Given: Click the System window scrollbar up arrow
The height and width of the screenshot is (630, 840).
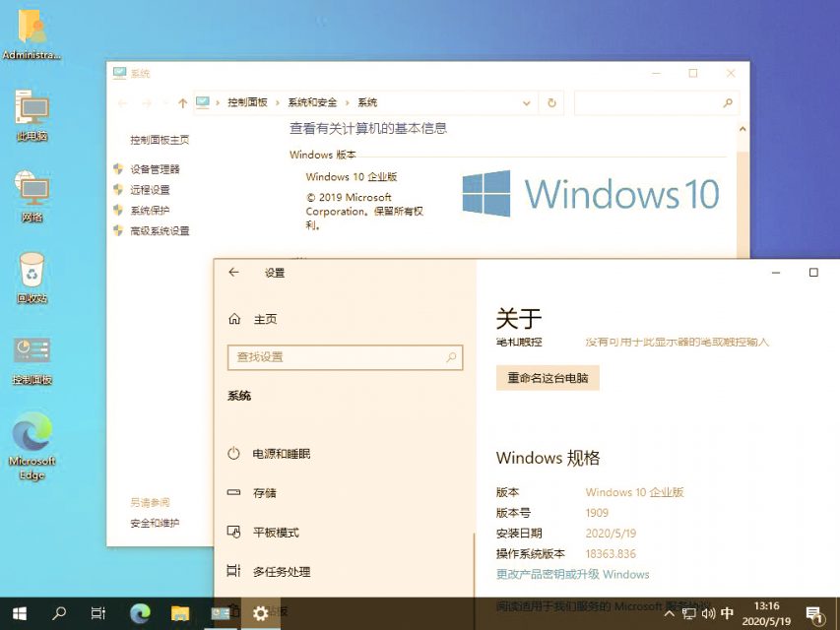Looking at the screenshot, I should tap(743, 129).
